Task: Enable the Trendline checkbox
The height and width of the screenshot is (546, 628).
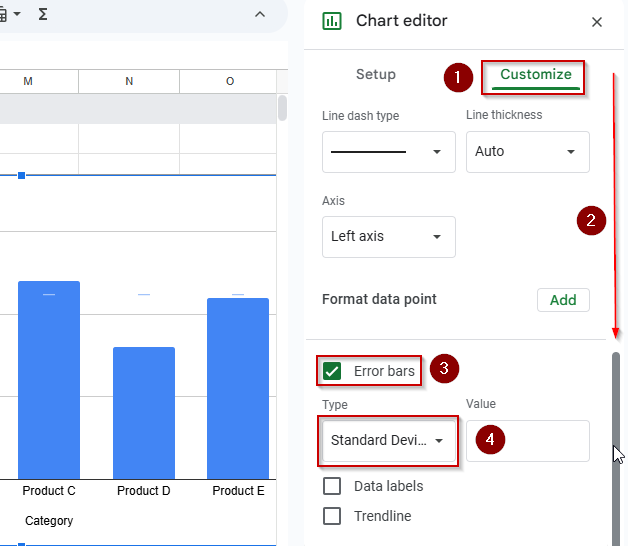Action: tap(332, 516)
